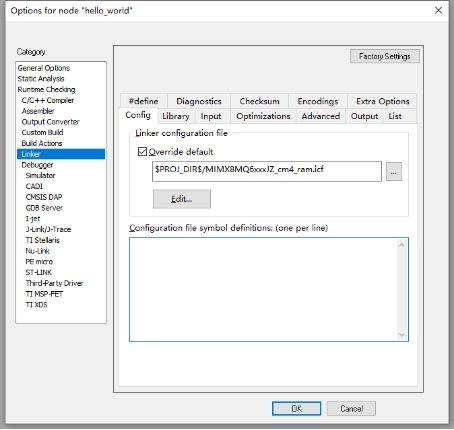
Task: Select the highlighted Linker category
Action: (x=61, y=154)
